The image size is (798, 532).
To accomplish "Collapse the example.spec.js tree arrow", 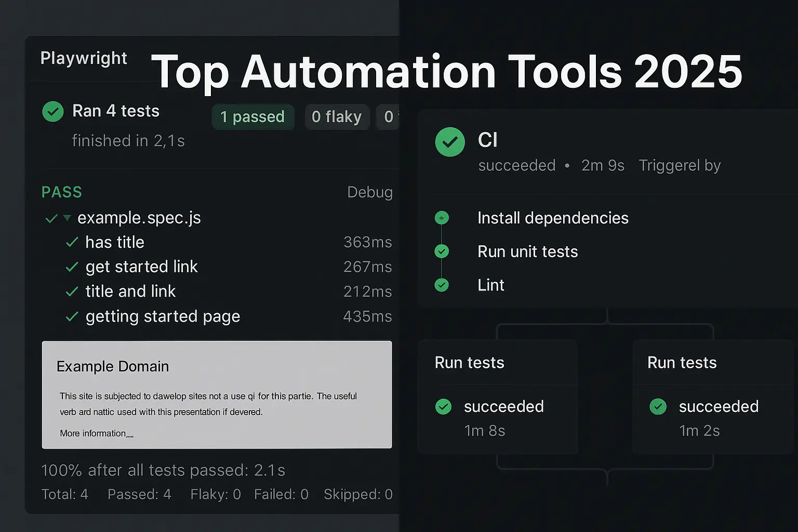I will [x=67, y=218].
